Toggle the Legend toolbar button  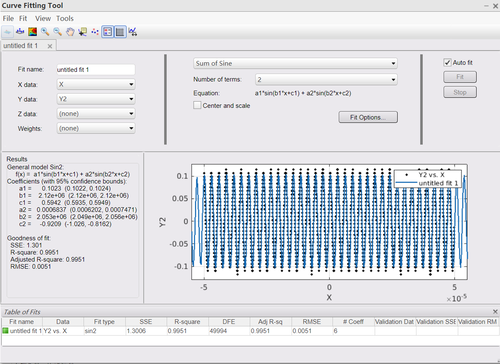pos(108,32)
